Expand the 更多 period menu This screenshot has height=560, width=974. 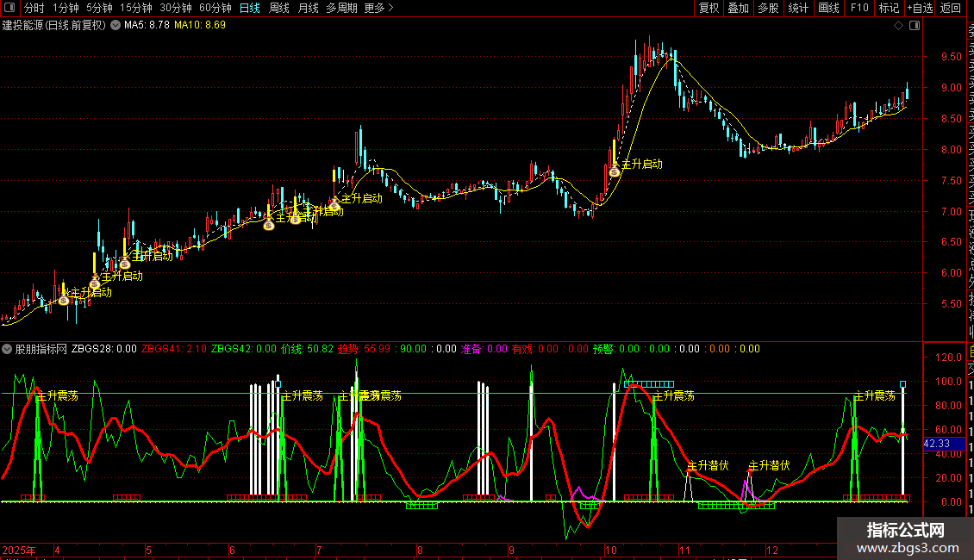point(378,8)
